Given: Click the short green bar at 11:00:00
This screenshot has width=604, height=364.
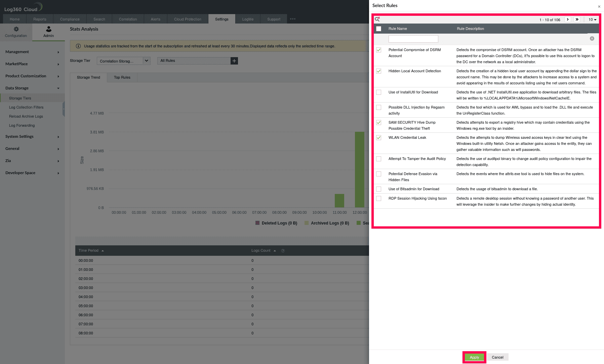Looking at the screenshot, I should pos(339,201).
